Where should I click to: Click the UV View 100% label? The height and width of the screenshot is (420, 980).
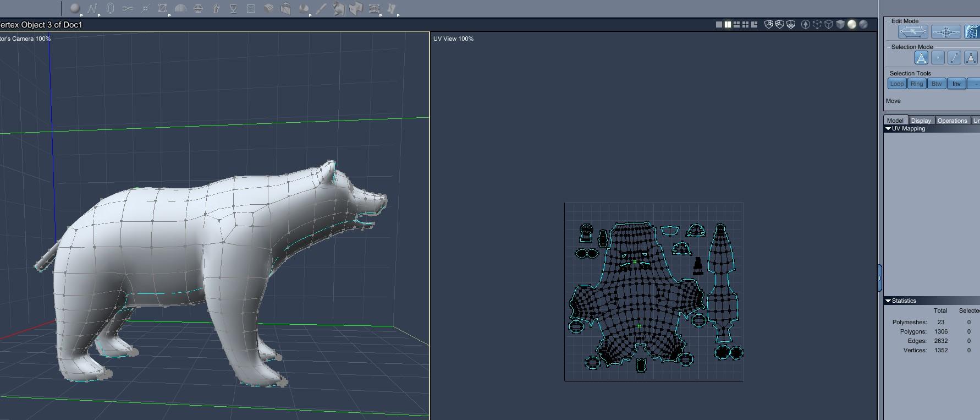pyautogui.click(x=453, y=39)
